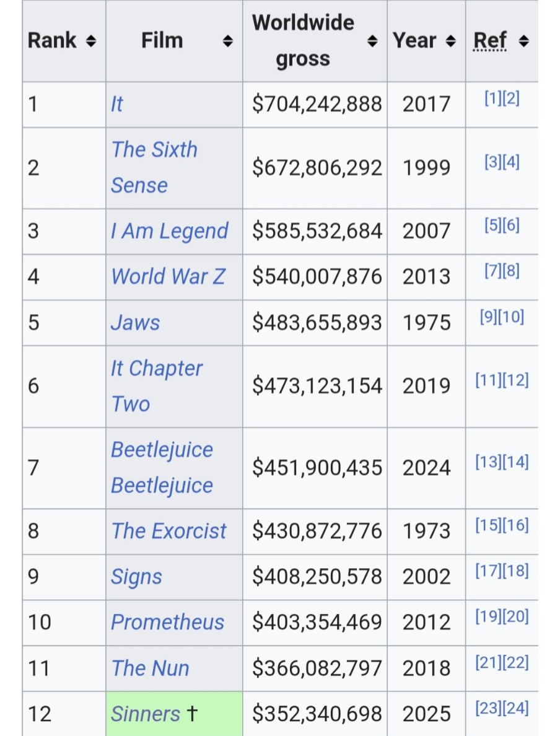560x736 pixels.
Task: Click reference [23] for Sinners
Action: (x=489, y=708)
